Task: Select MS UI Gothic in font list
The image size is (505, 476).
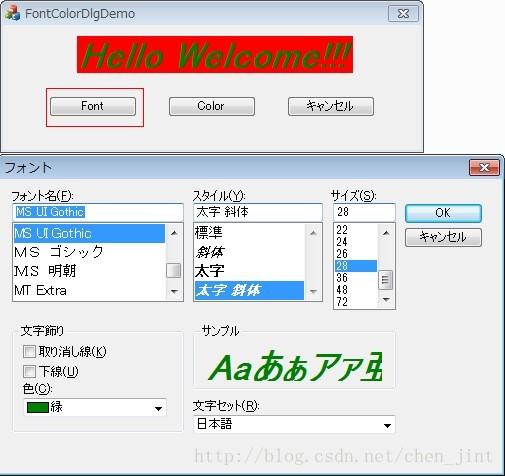Action: pyautogui.click(x=89, y=233)
